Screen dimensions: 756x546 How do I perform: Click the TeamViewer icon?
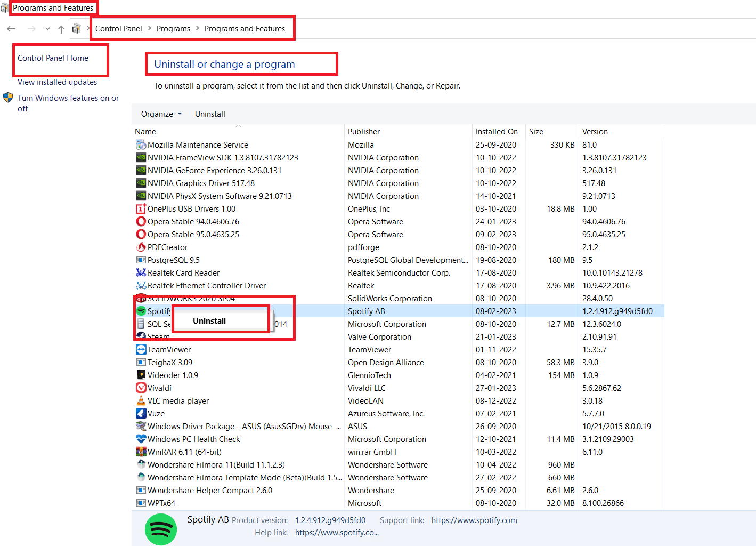(x=141, y=350)
